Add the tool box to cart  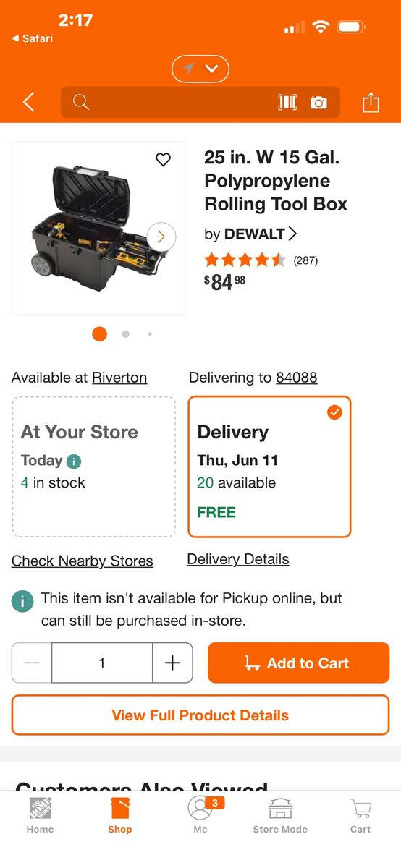pos(298,663)
